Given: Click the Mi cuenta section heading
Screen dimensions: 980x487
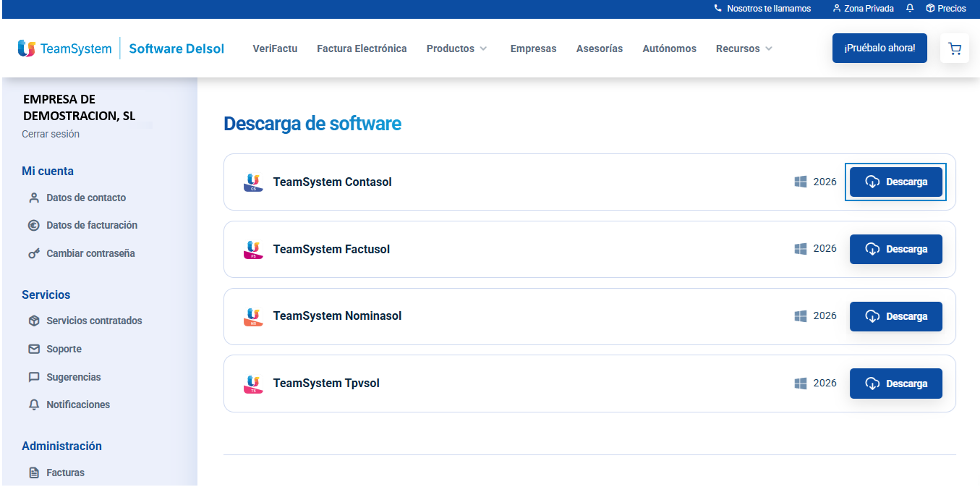Looking at the screenshot, I should [48, 171].
